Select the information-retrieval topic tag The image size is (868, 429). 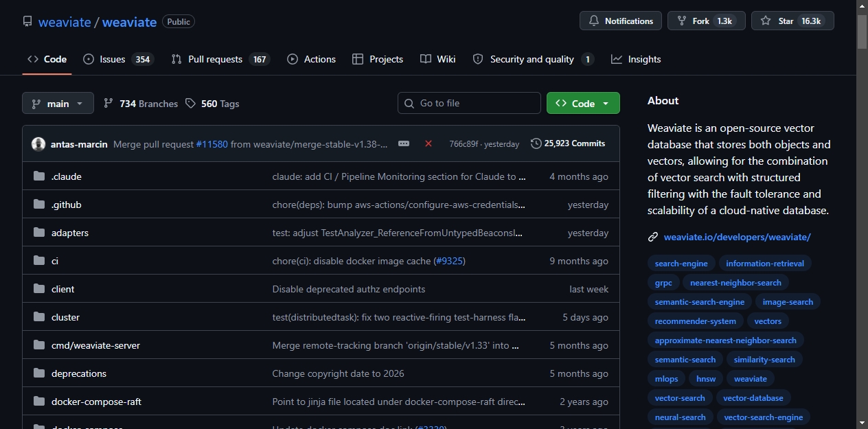pos(765,264)
